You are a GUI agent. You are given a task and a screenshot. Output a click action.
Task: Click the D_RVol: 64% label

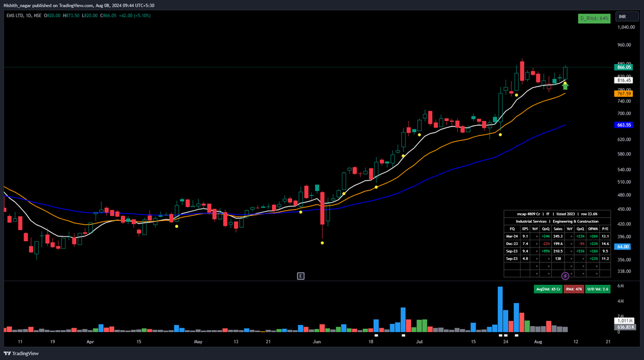pos(594,19)
